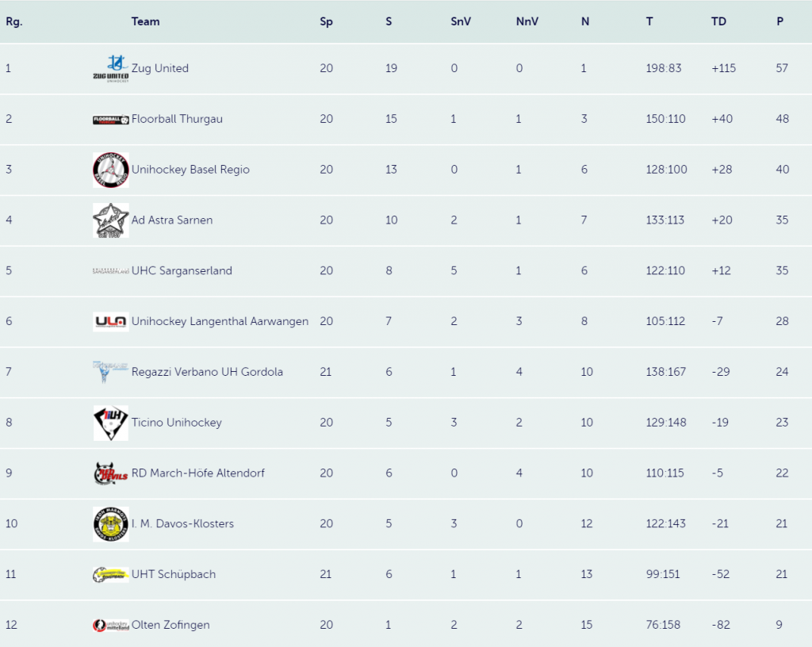Click Ticino Unihockey team name

pos(177,423)
